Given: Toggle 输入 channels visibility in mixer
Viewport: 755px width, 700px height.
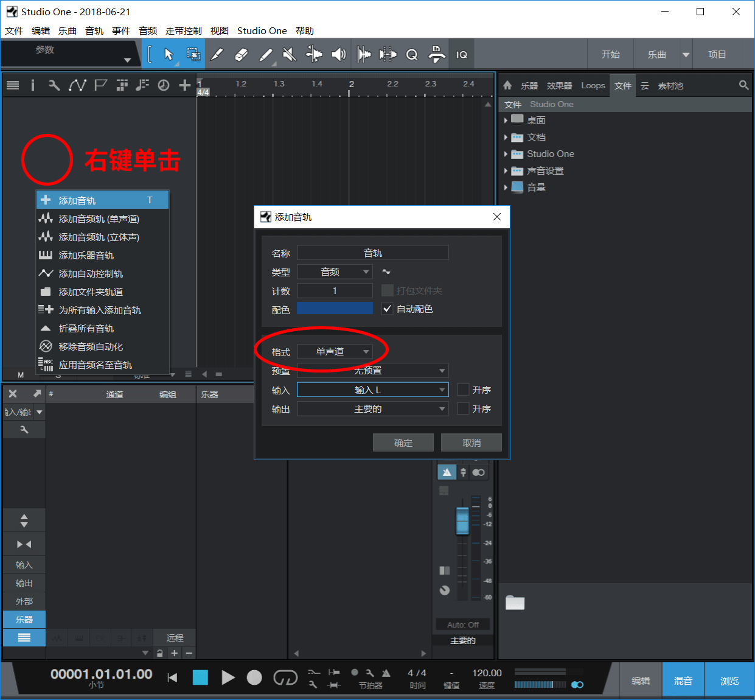Looking at the screenshot, I should click(x=24, y=565).
